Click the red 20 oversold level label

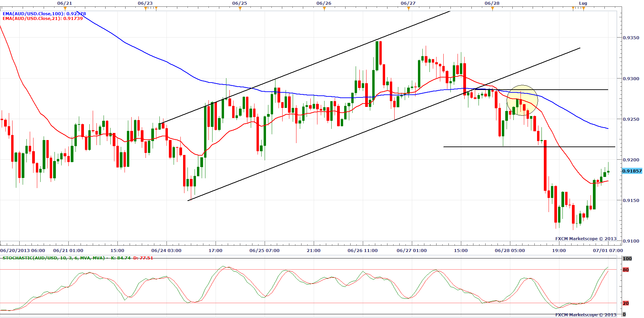point(626,303)
